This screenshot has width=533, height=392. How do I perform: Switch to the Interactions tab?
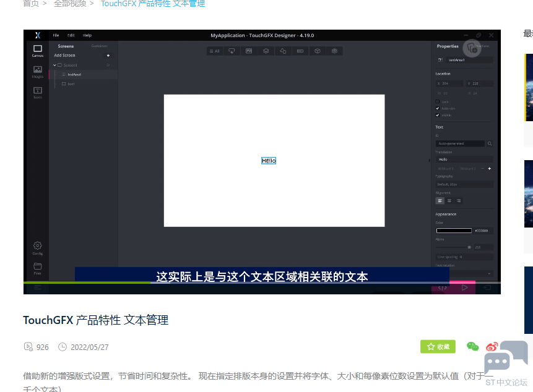coord(479,46)
